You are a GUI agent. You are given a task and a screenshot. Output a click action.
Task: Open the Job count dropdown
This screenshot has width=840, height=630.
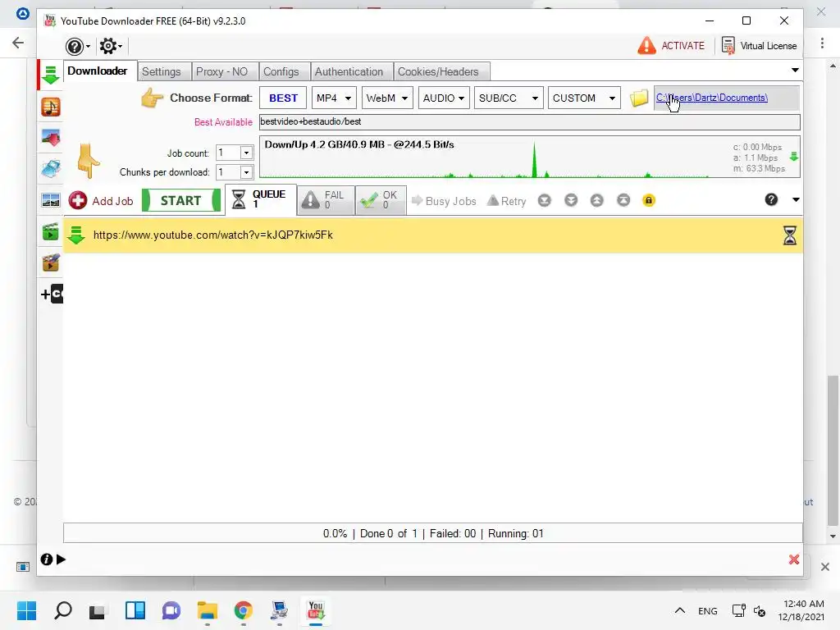point(246,153)
